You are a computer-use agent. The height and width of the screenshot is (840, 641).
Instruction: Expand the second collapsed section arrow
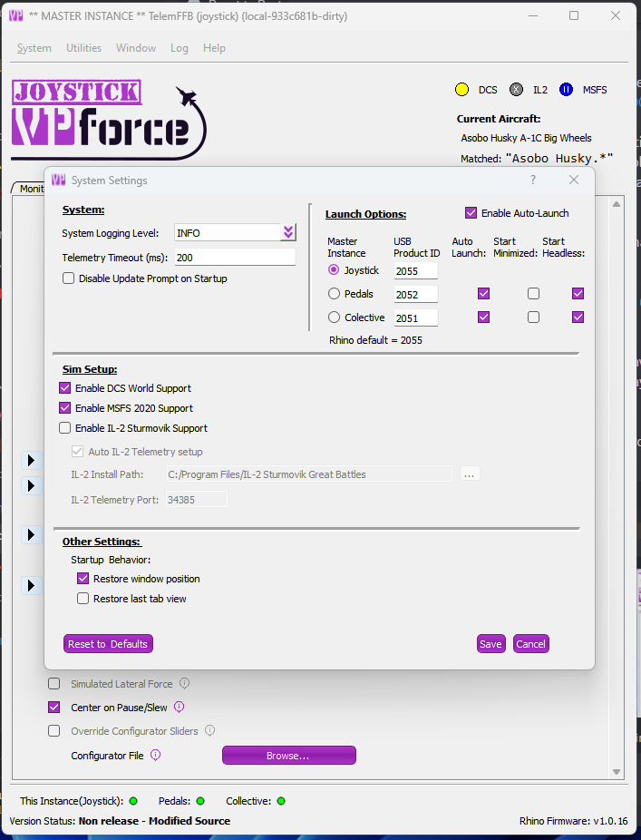coord(31,485)
